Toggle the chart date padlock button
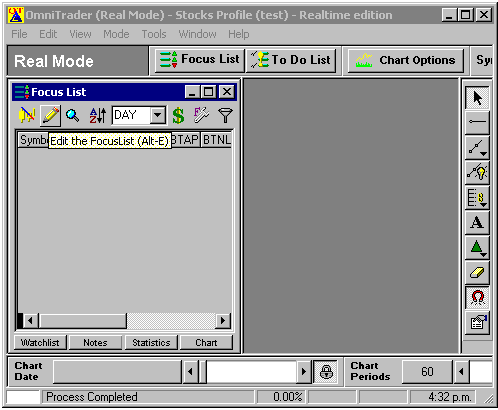This screenshot has height=410, width=498. [326, 372]
